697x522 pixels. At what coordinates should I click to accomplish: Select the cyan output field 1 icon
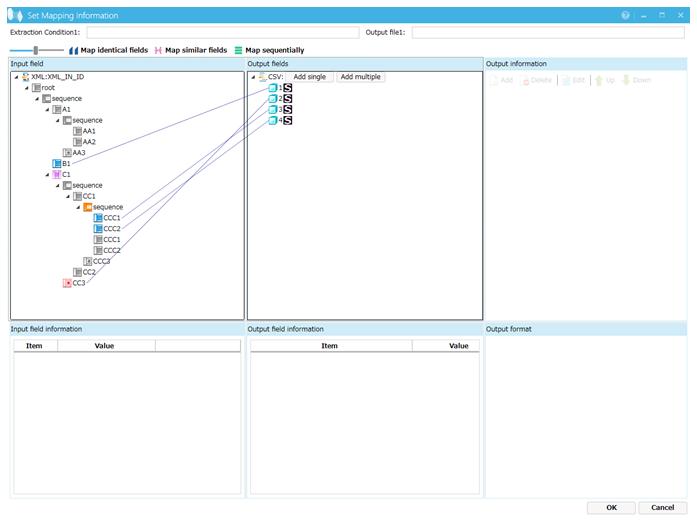pyautogui.click(x=271, y=88)
